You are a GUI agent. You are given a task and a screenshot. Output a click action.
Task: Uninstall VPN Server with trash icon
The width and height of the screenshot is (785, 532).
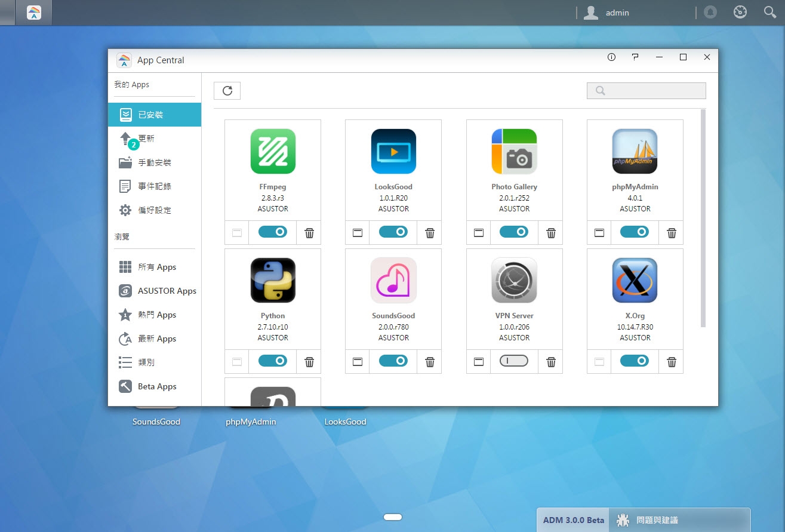click(x=551, y=362)
